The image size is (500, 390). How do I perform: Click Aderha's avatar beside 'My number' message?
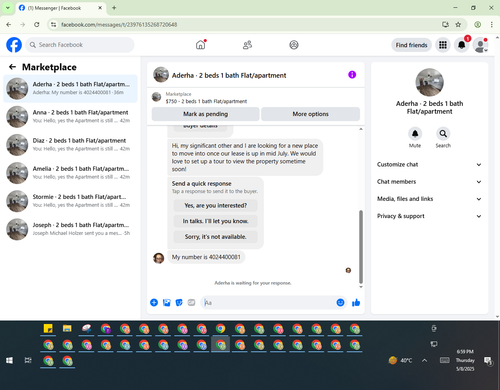[158, 258]
